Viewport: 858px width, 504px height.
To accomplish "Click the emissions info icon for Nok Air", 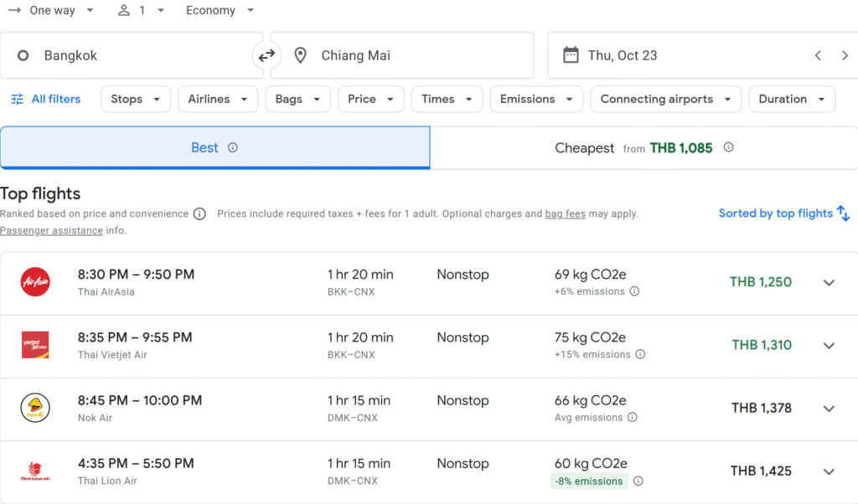I will coord(633,417).
